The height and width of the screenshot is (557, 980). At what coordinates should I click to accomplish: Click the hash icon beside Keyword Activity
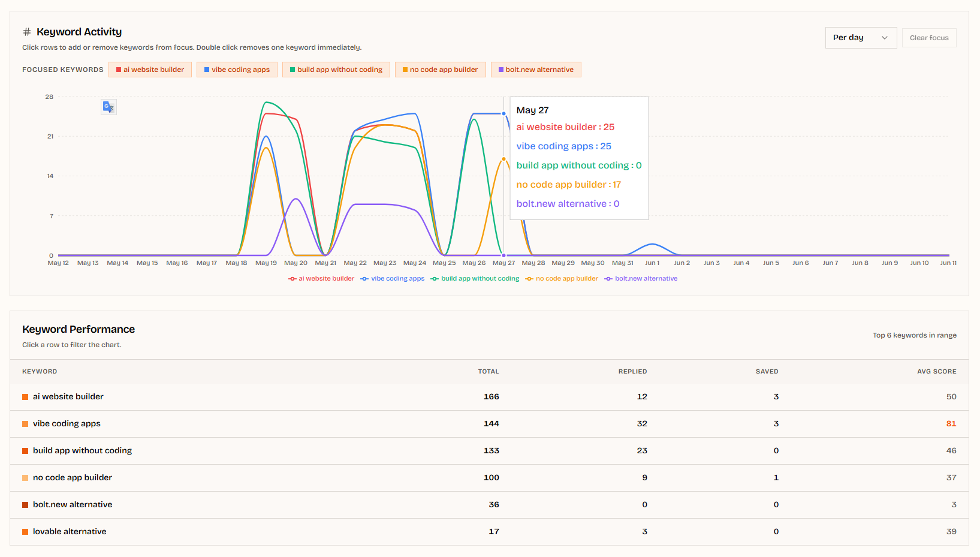[x=27, y=32]
